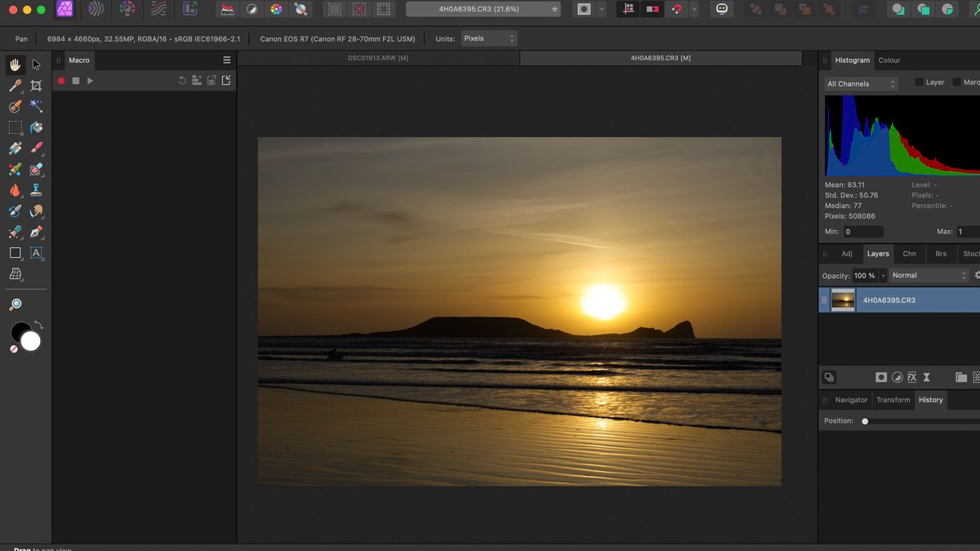Click the History Position slider handle
980x551 pixels.
click(865, 421)
